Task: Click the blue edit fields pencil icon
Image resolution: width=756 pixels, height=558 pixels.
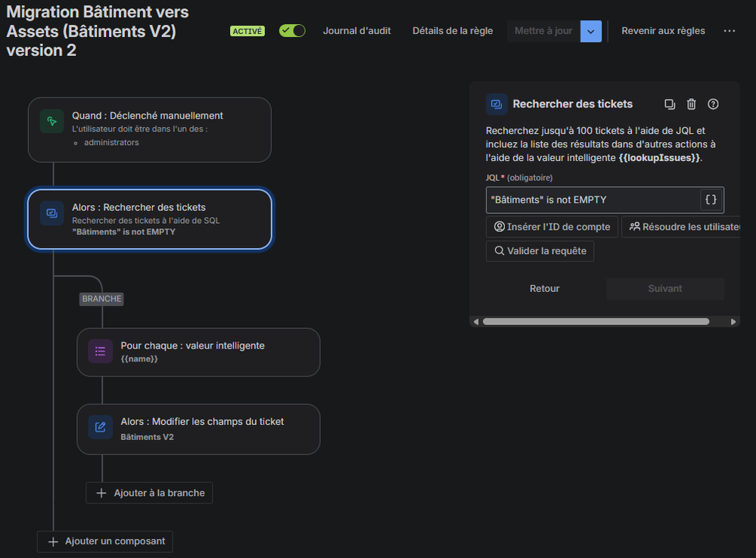Action: tap(101, 427)
